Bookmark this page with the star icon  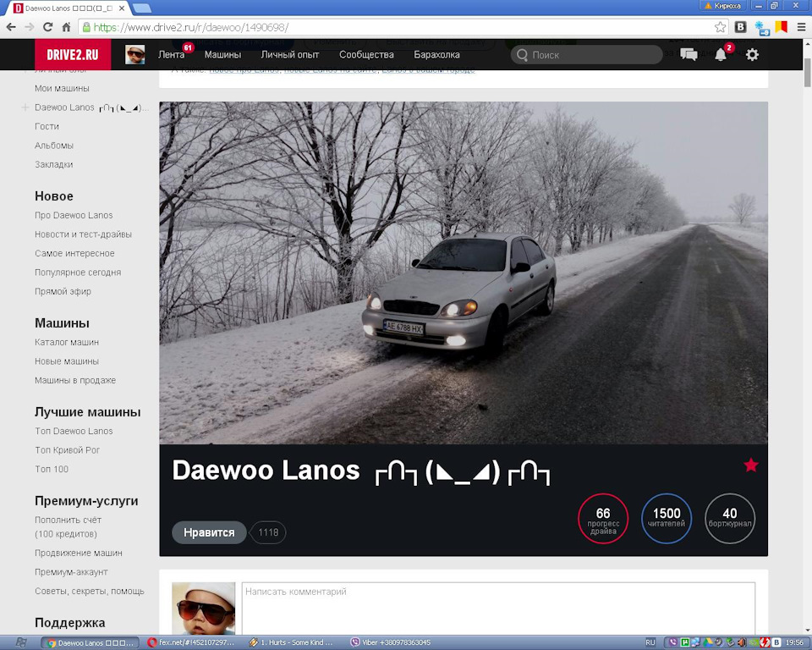[x=720, y=27]
